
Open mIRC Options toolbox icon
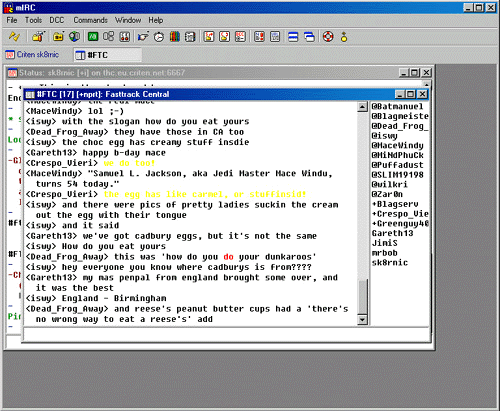point(38,36)
